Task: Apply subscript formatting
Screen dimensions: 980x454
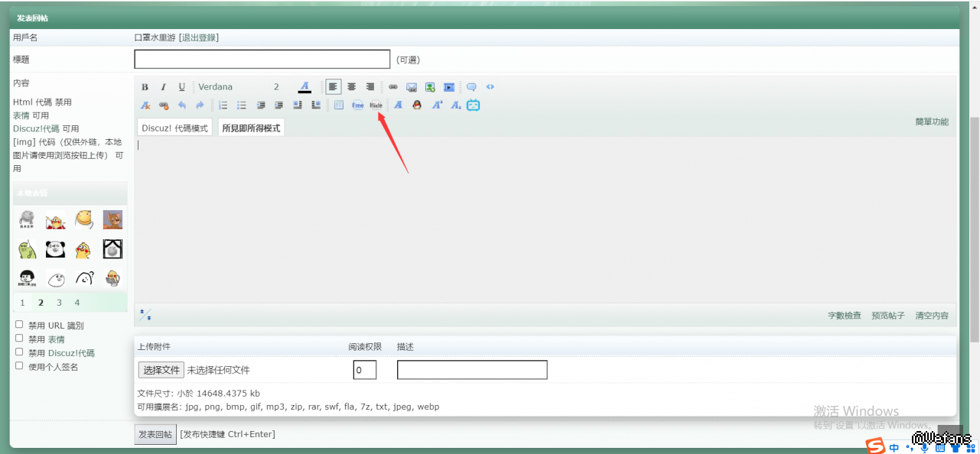Action: click(x=456, y=105)
